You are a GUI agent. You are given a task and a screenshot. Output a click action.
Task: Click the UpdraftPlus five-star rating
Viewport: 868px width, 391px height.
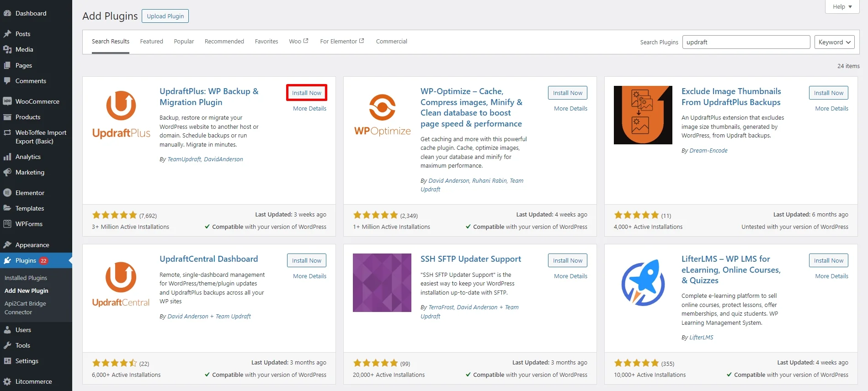click(x=114, y=215)
